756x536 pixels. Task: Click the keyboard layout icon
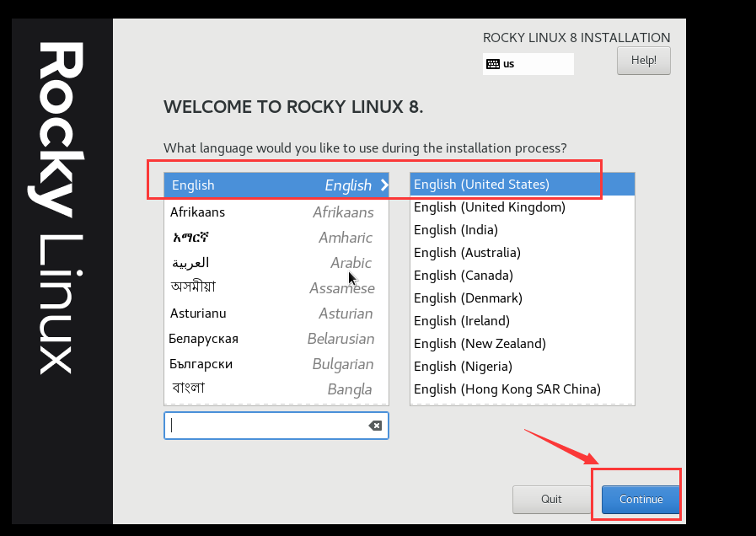point(493,64)
